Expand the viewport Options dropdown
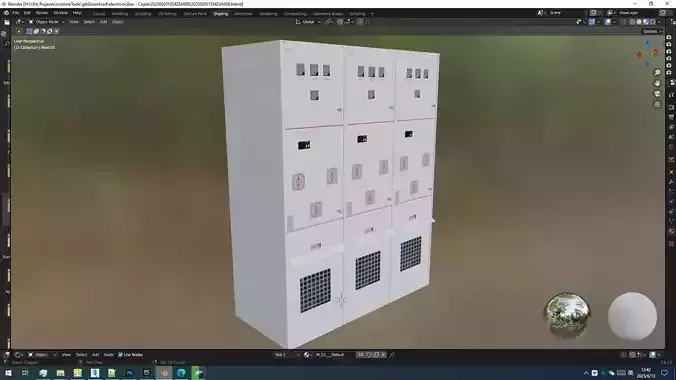676x380 pixels. click(651, 31)
